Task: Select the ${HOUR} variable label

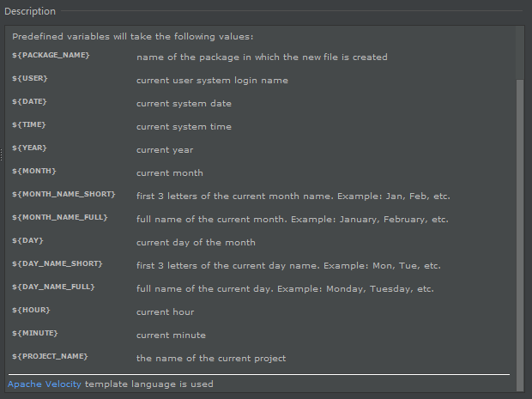Action: (31, 311)
